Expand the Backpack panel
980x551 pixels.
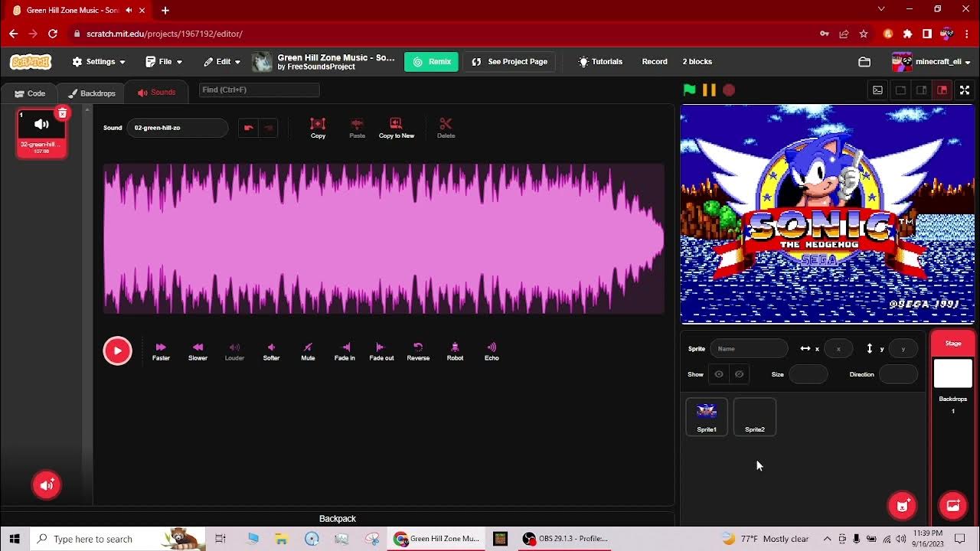(338, 518)
